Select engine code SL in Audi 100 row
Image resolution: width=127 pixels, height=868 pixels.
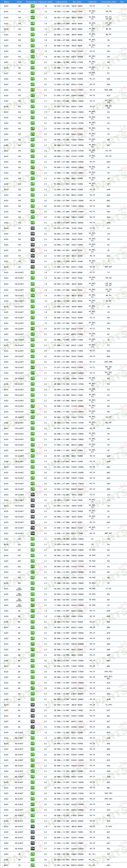[x=108, y=68]
